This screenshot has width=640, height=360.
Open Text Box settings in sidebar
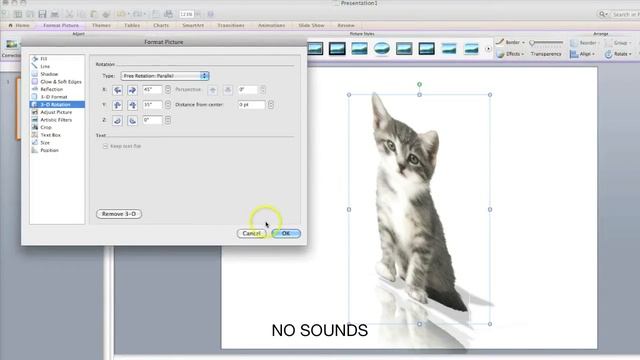50,135
